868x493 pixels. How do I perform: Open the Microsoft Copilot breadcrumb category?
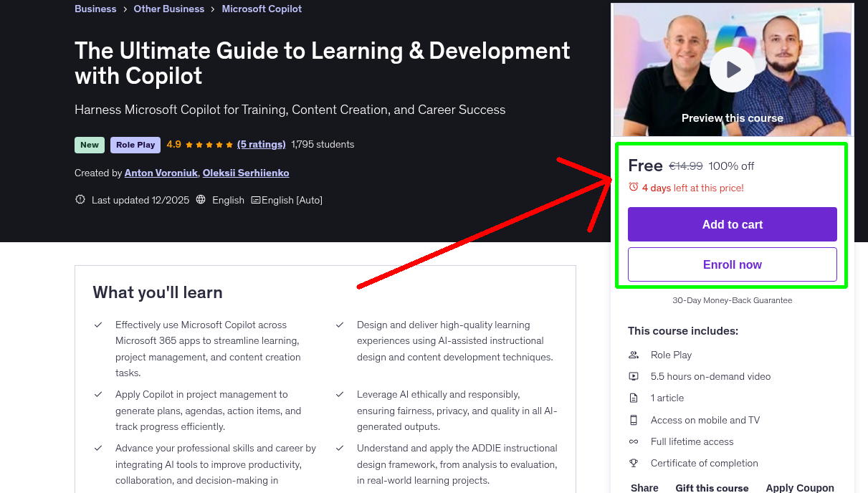click(262, 9)
